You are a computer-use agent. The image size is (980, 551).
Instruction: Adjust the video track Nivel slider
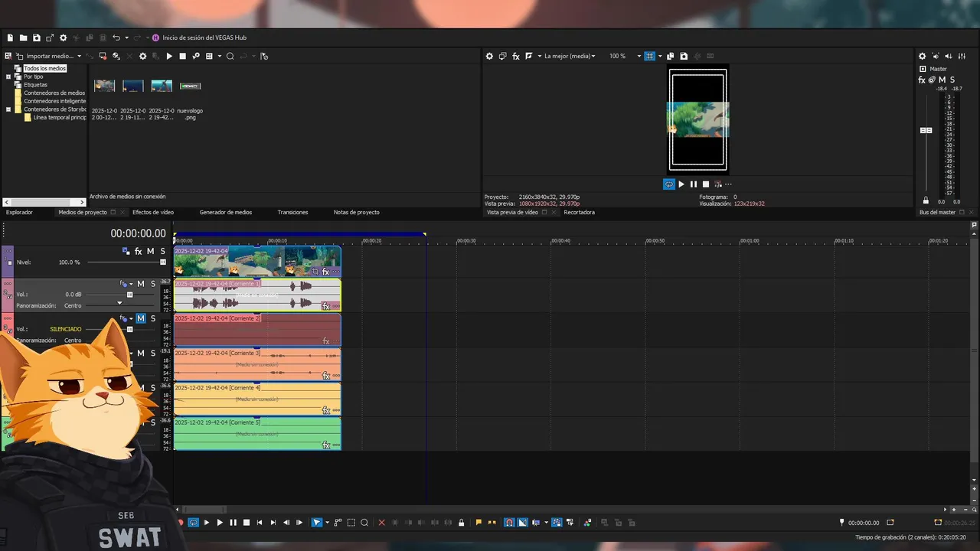click(163, 262)
